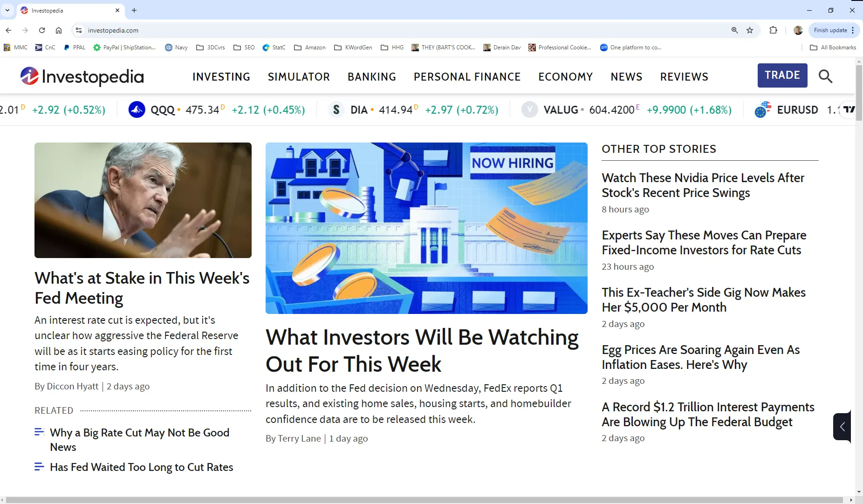Reload the page

click(42, 30)
